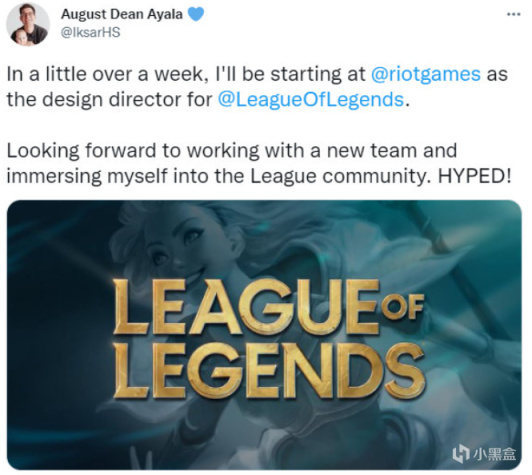
Task: Open the @LeagueOfLegends mention link
Action: [311, 100]
